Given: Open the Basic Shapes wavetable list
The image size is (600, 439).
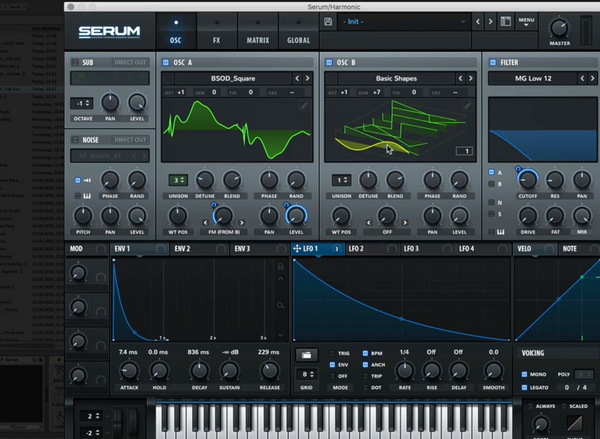Looking at the screenshot, I should (x=396, y=78).
